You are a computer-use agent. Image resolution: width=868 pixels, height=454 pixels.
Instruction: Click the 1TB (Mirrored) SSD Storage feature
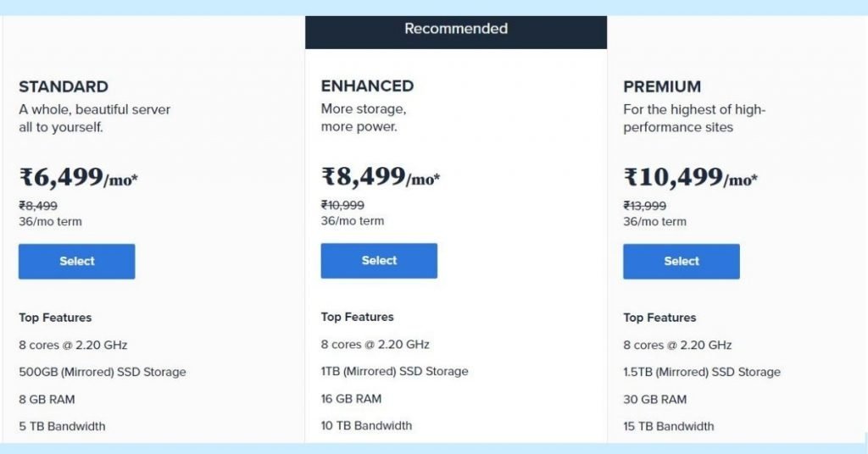pyautogui.click(x=394, y=372)
